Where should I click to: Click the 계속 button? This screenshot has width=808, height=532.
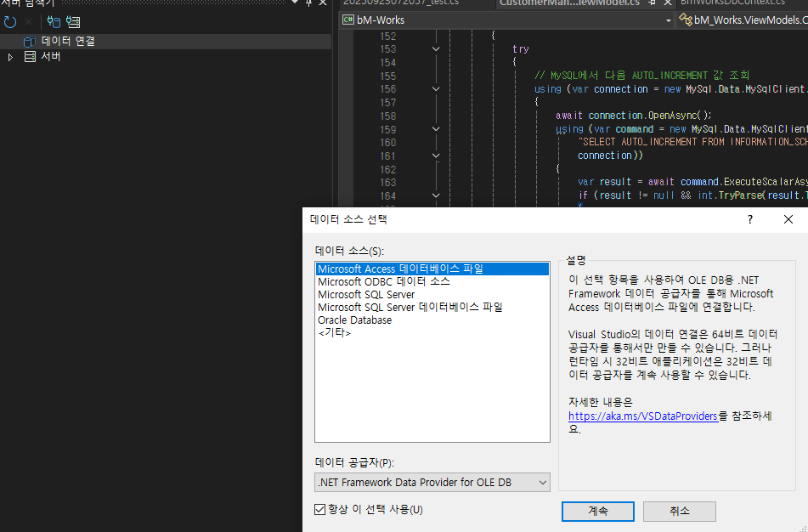click(598, 512)
